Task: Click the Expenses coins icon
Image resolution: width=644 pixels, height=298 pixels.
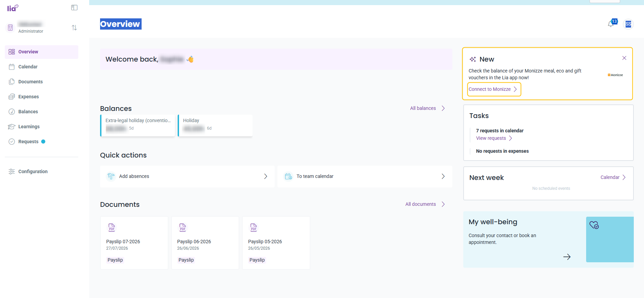Action: [12, 97]
